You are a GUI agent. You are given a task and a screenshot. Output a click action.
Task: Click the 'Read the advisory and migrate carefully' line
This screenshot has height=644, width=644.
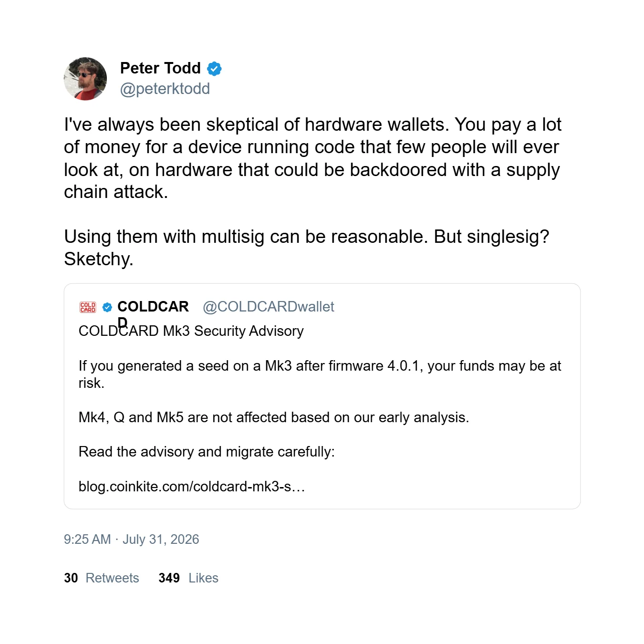click(x=207, y=452)
